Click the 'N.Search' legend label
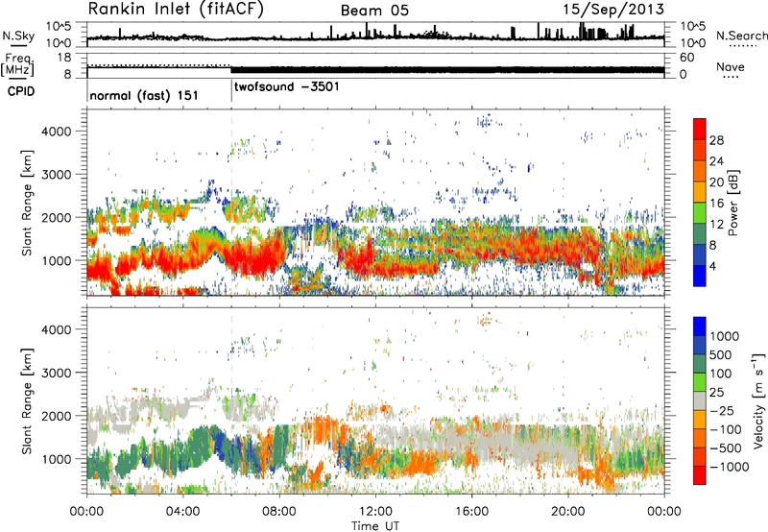Image resolution: width=768 pixels, height=532 pixels. [741, 36]
